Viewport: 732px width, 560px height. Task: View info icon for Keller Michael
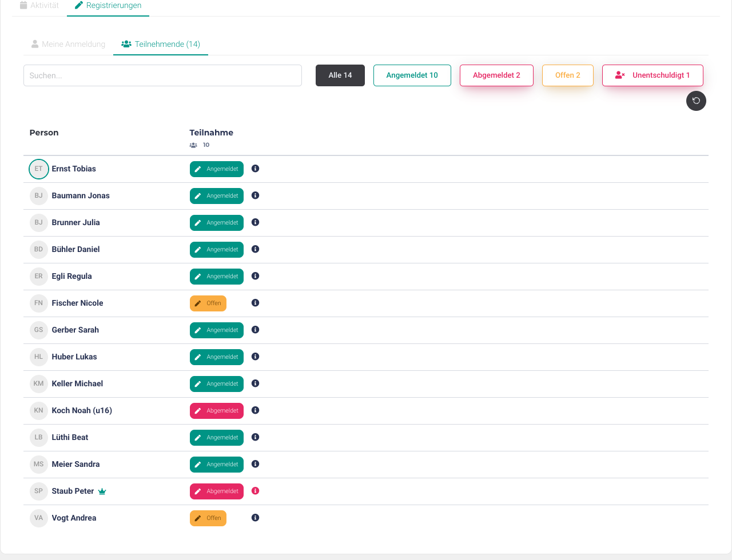pos(256,383)
